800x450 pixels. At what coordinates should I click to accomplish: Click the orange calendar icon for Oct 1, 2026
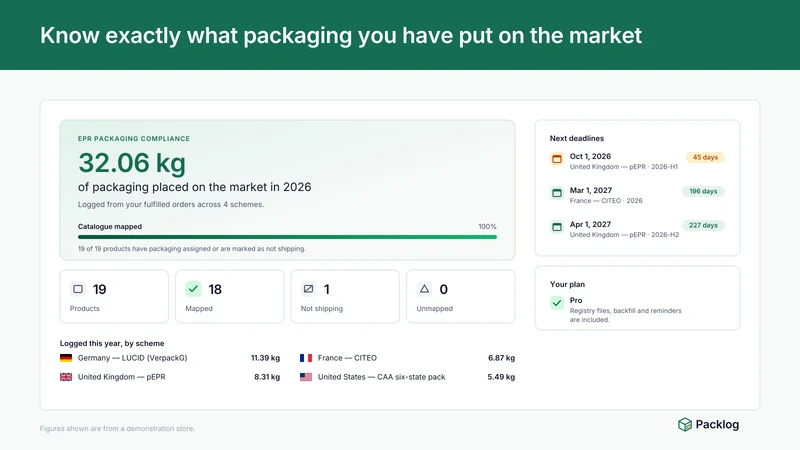pos(557,159)
